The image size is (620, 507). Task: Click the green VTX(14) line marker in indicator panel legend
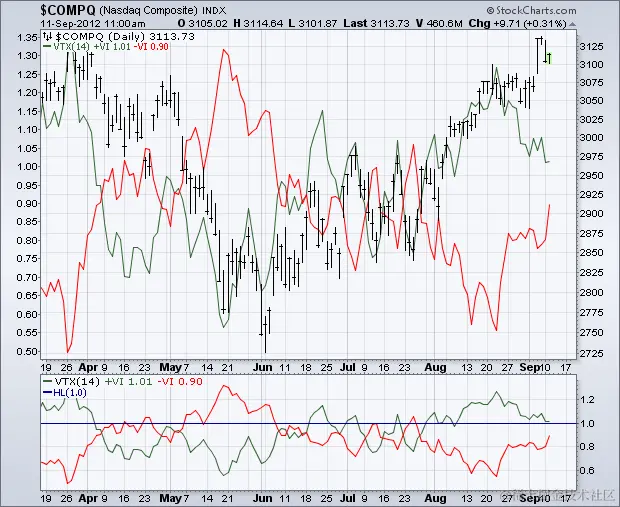coord(47,382)
